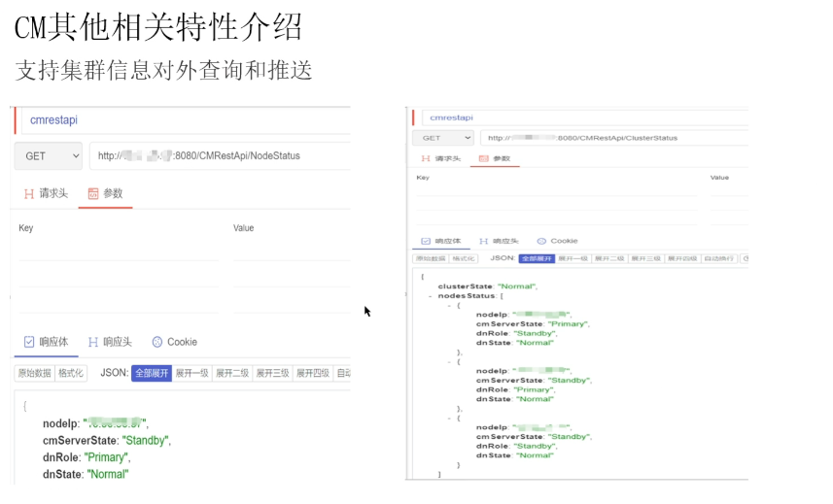Open GET method dropdown in NodeStatus panel
This screenshot has width=833, height=504.
point(49,156)
